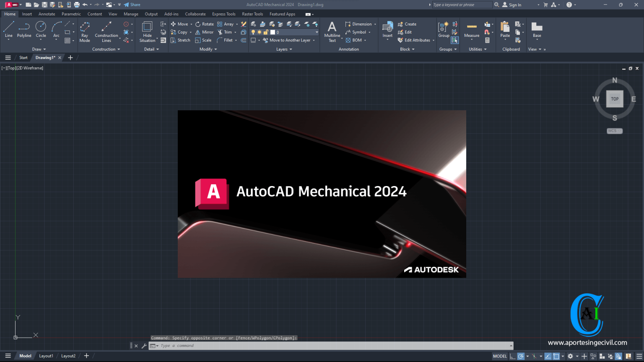Image resolution: width=644 pixels, height=362 pixels.
Task: Click the Layout1 tab
Action: click(x=46, y=356)
